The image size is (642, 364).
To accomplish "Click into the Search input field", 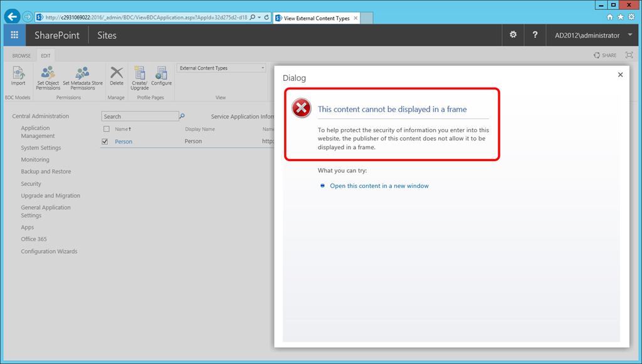I will pos(140,117).
